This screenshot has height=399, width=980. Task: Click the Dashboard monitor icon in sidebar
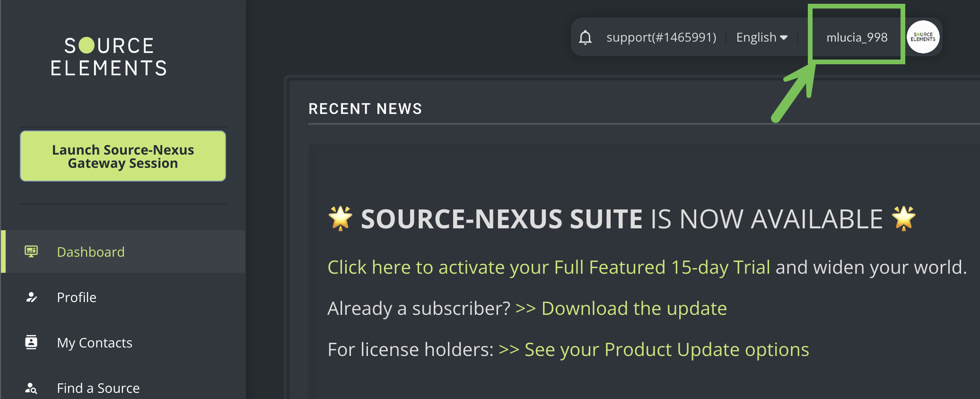[x=31, y=252]
